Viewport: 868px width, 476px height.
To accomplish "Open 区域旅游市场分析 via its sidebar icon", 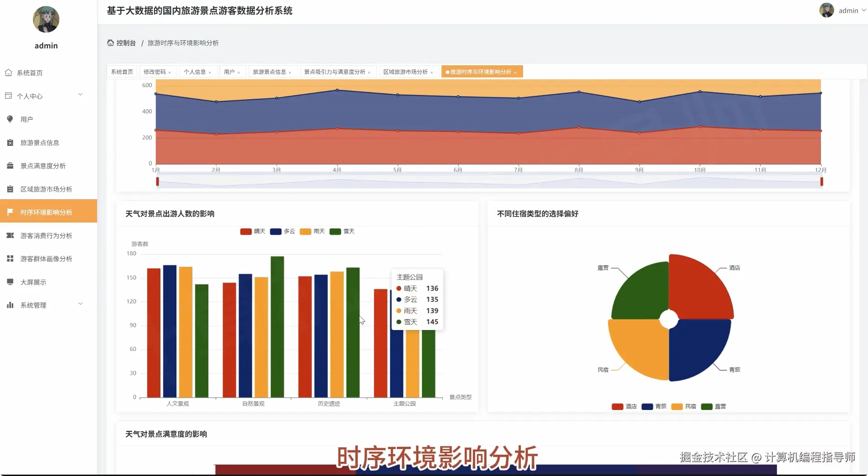I will [9, 189].
